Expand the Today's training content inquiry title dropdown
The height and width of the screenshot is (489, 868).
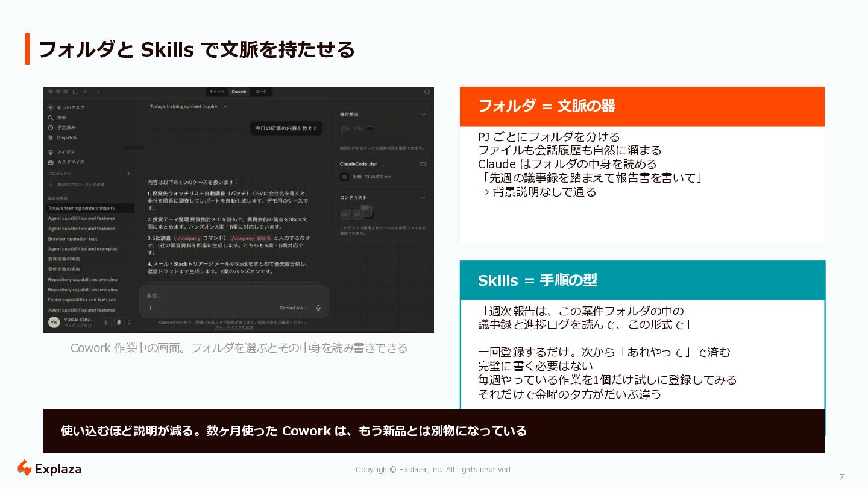pos(225,106)
